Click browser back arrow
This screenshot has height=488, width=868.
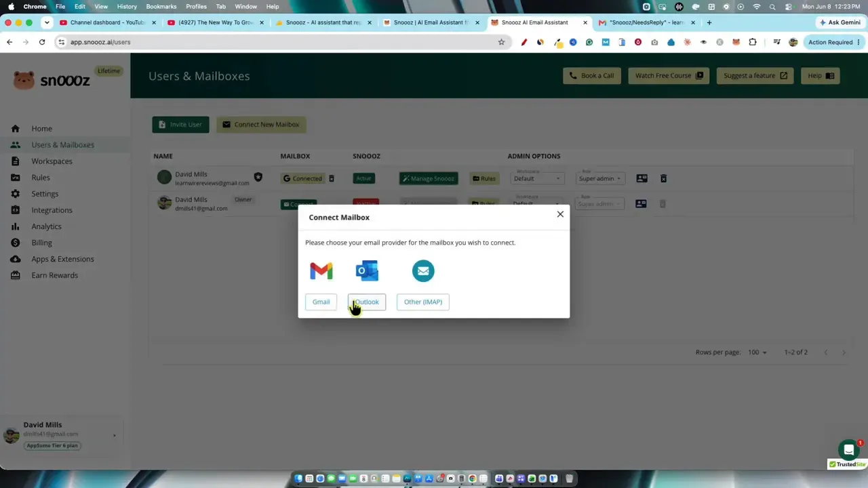pos(9,42)
